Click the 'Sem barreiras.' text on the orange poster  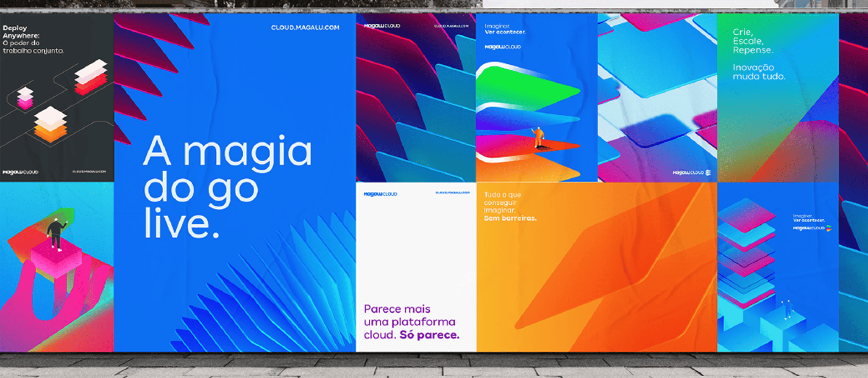pyautogui.click(x=510, y=218)
